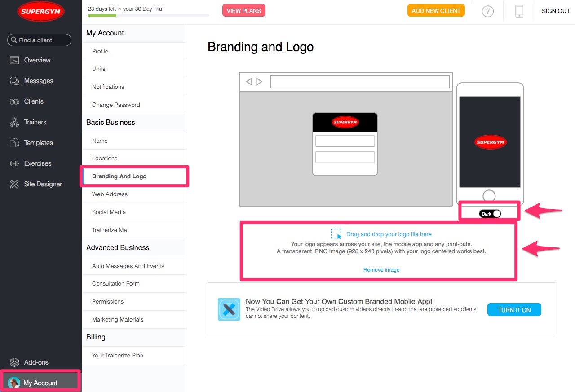The width and height of the screenshot is (575, 392).
Task: Click the drag and drop logo icon
Action: click(336, 234)
